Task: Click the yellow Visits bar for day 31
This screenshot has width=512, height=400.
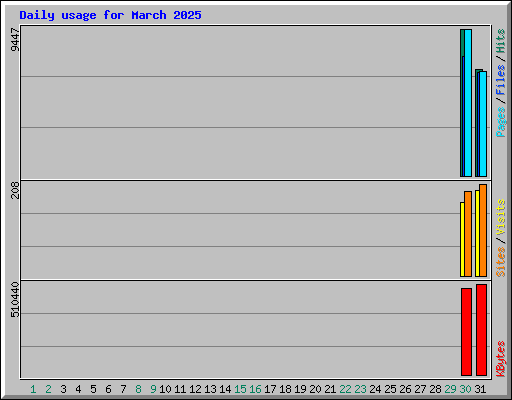Action: click(x=477, y=233)
